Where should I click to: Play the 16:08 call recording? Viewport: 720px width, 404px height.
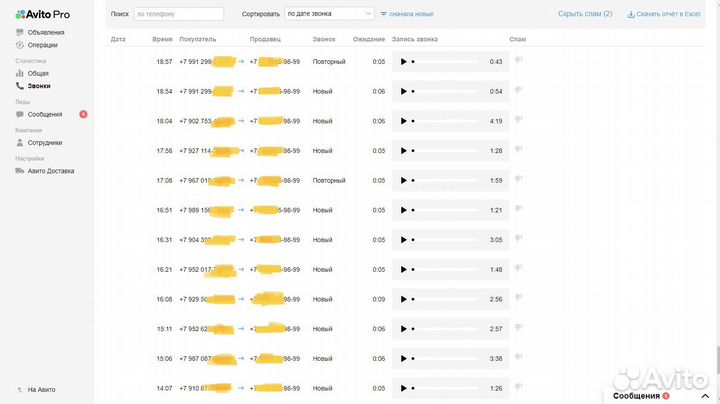403,300
